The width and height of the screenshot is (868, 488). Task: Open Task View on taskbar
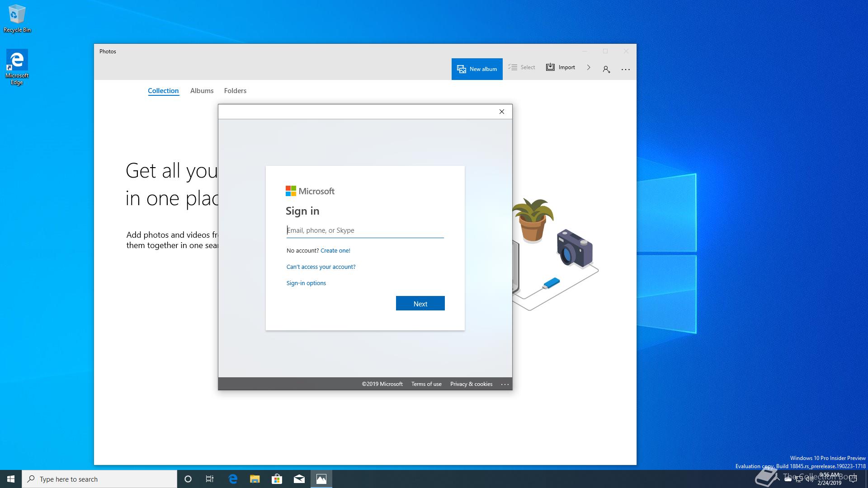point(210,479)
